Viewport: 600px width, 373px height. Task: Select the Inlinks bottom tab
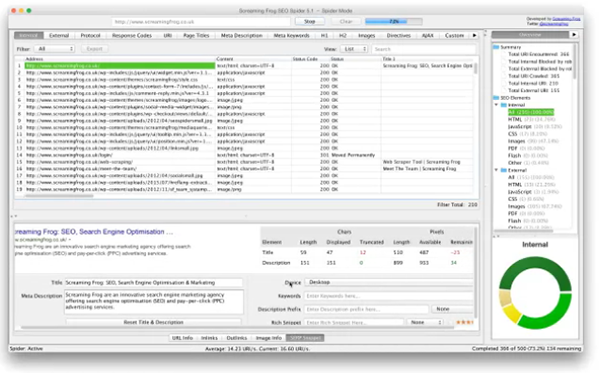tap(209, 338)
